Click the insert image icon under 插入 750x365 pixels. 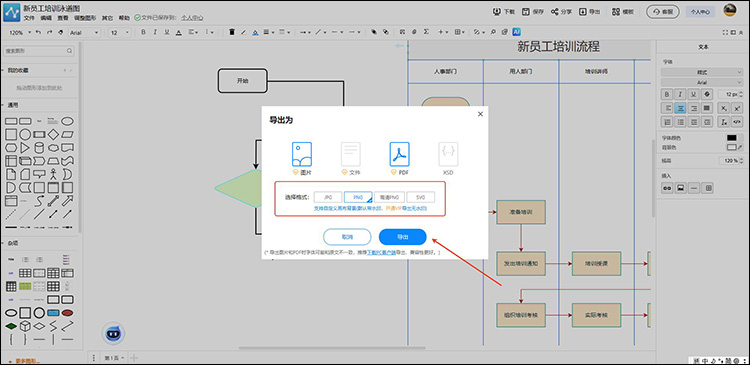(680, 188)
